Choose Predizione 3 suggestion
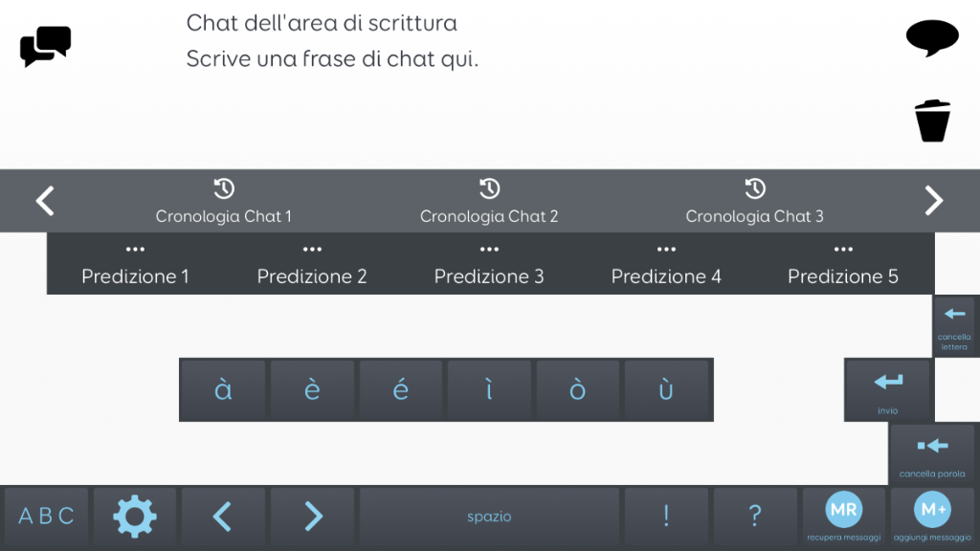This screenshot has height=551, width=980. click(x=489, y=265)
